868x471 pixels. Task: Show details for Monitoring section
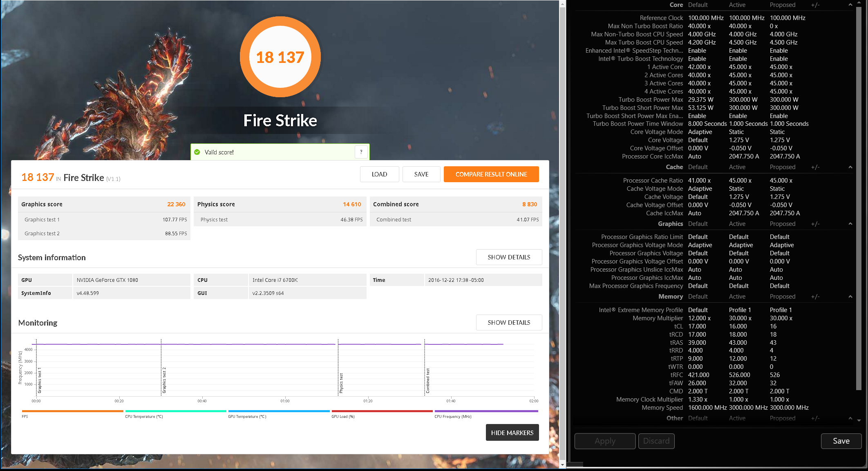point(509,322)
